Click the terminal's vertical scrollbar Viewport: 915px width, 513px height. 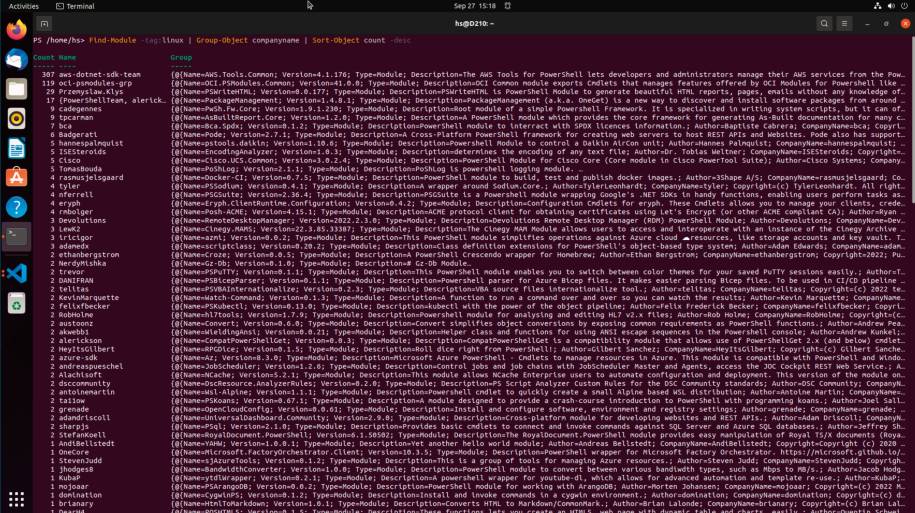point(912,120)
